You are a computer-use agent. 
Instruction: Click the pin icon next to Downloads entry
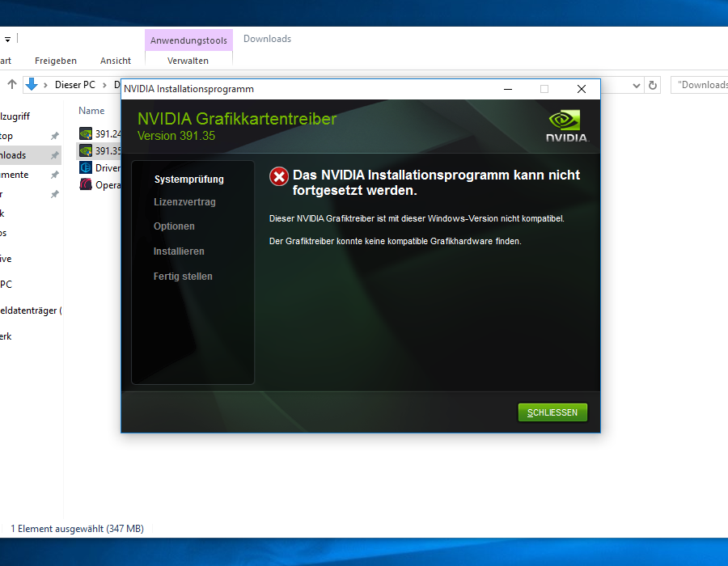click(55, 155)
